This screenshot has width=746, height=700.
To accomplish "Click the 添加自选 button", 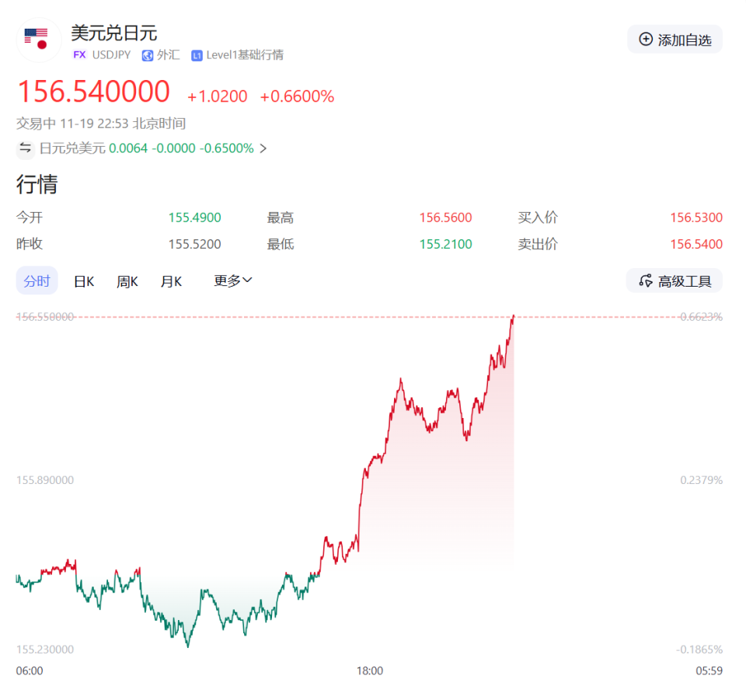I will click(x=675, y=40).
